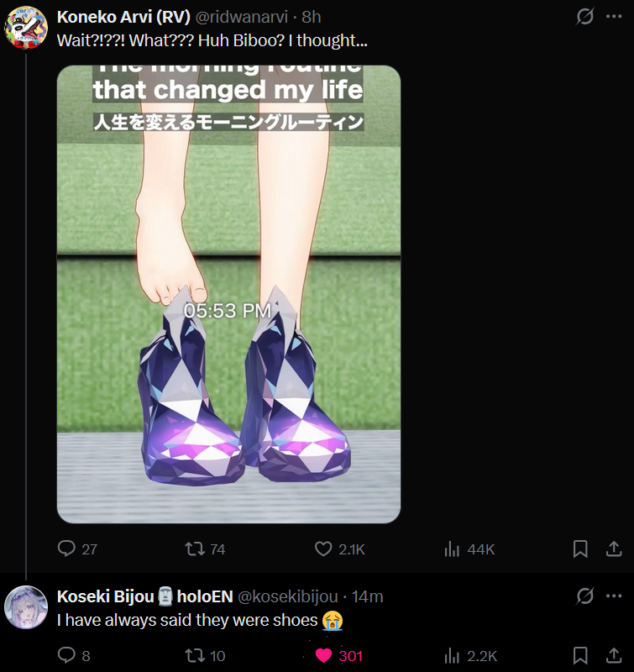Unlike Bijou's reply with 301 likes

pyautogui.click(x=339, y=656)
